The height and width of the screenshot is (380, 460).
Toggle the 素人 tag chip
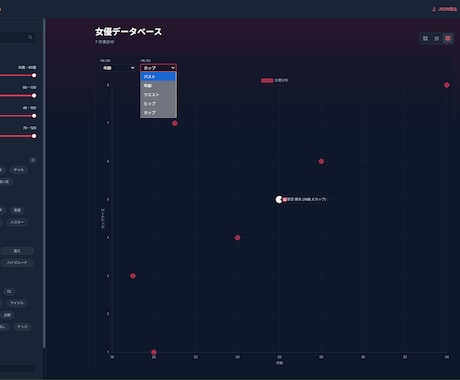point(17,251)
